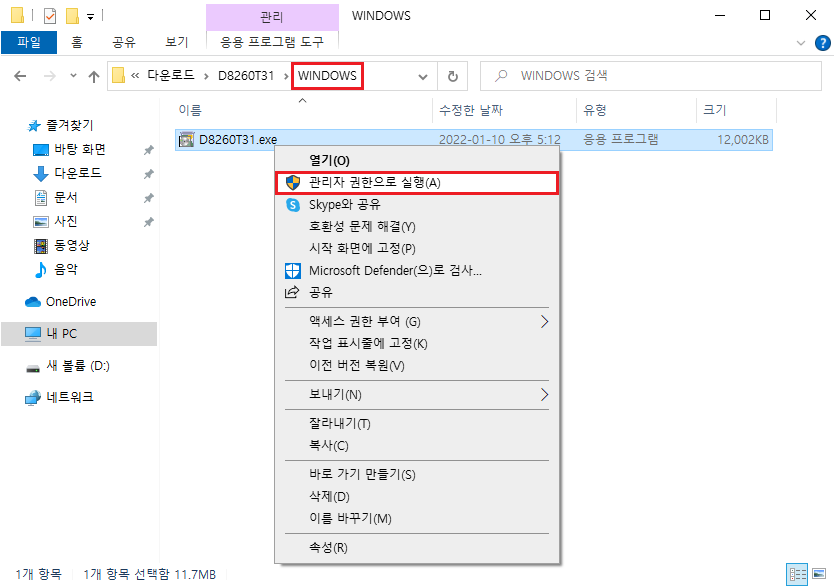Expand the 액세스 권한 부여 submenu
This screenshot has width=835, height=587.
pos(545,321)
